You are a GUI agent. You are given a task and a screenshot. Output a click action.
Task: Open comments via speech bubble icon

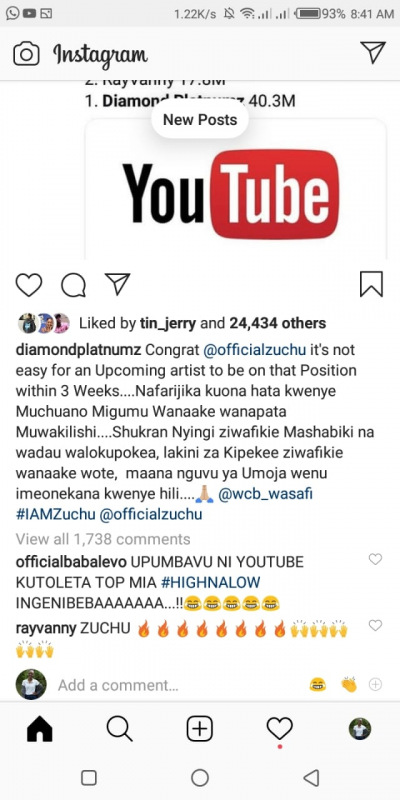tap(73, 285)
